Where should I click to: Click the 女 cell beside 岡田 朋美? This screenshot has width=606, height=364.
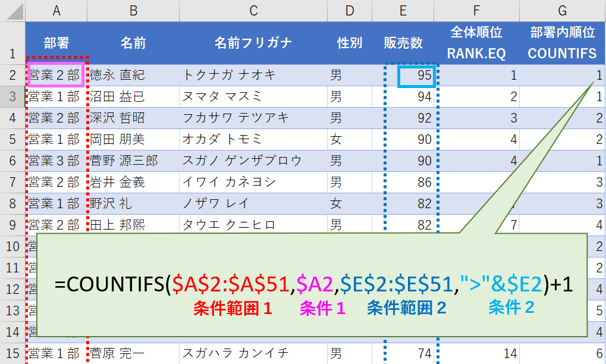349,139
